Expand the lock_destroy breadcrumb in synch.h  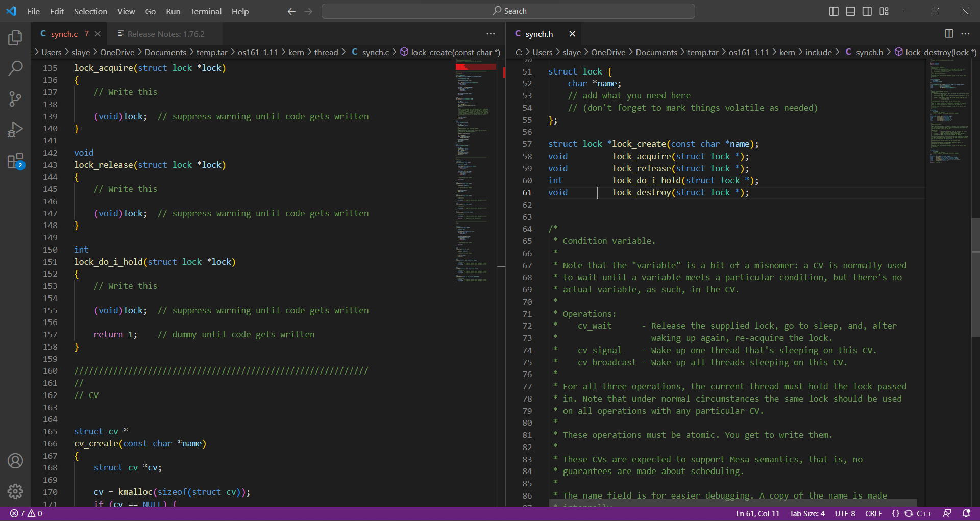pos(936,52)
